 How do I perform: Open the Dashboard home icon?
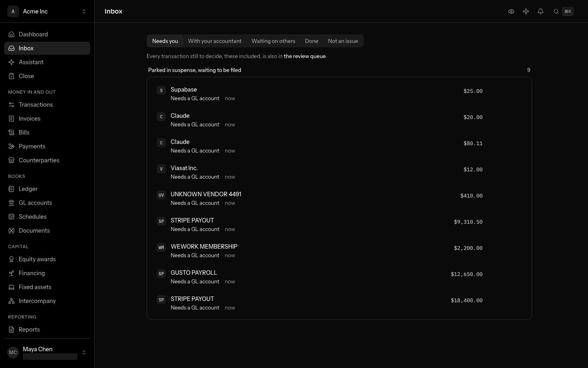click(11, 34)
